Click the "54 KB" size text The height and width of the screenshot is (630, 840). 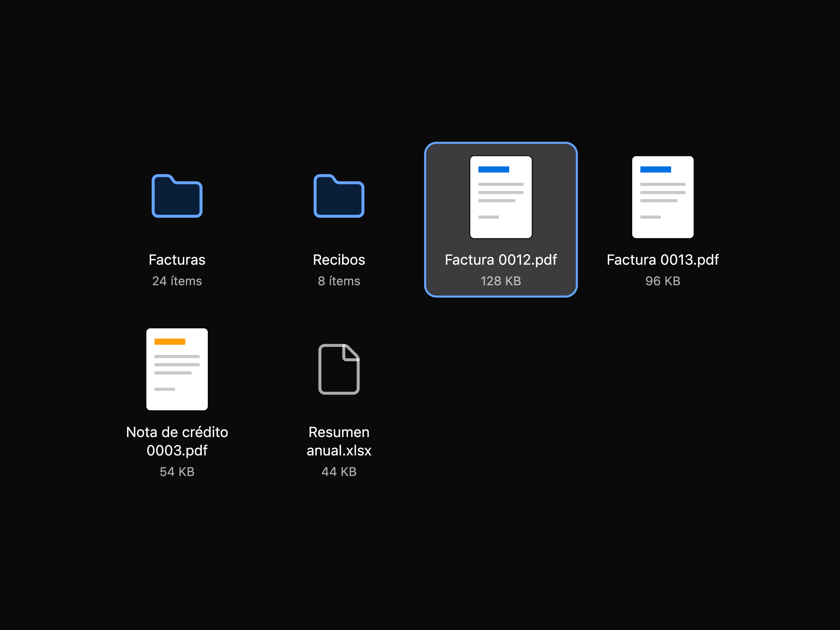point(177,472)
